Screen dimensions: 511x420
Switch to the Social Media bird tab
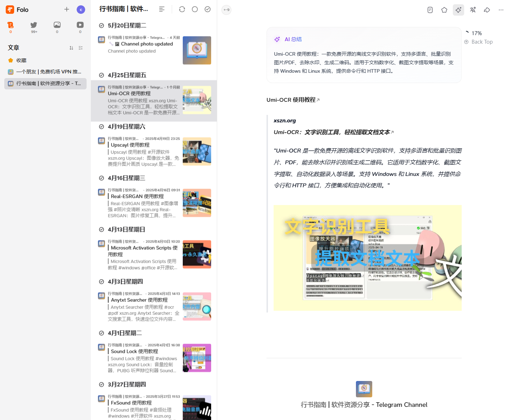[34, 27]
